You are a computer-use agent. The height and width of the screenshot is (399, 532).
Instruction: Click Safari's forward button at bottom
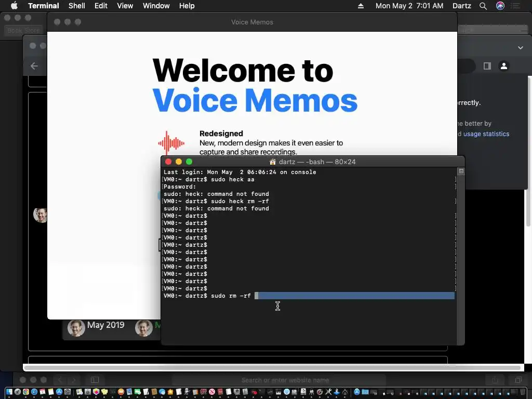click(x=73, y=380)
